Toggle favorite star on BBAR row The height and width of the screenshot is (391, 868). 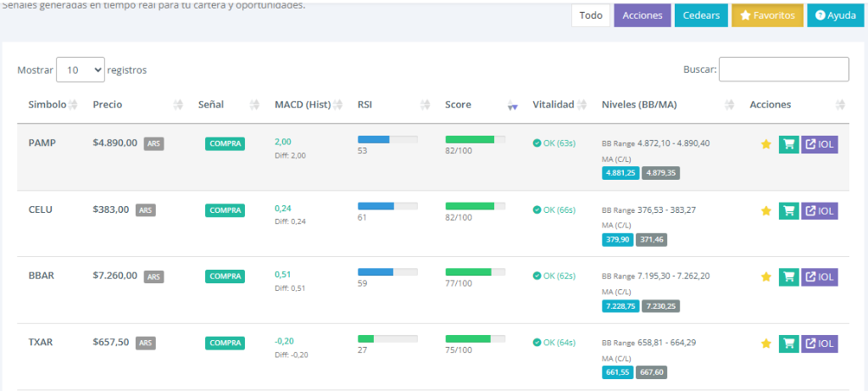tap(766, 276)
